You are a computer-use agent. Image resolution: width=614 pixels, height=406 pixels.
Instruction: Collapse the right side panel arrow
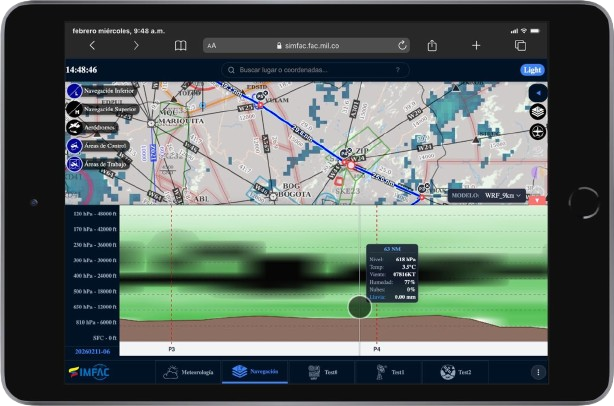(x=538, y=93)
